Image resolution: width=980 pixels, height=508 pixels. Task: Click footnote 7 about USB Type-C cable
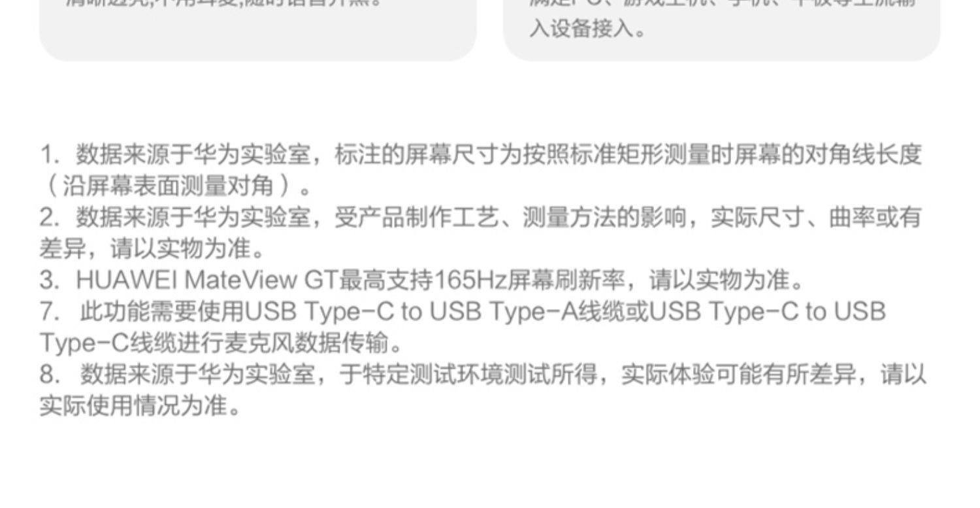click(463, 326)
